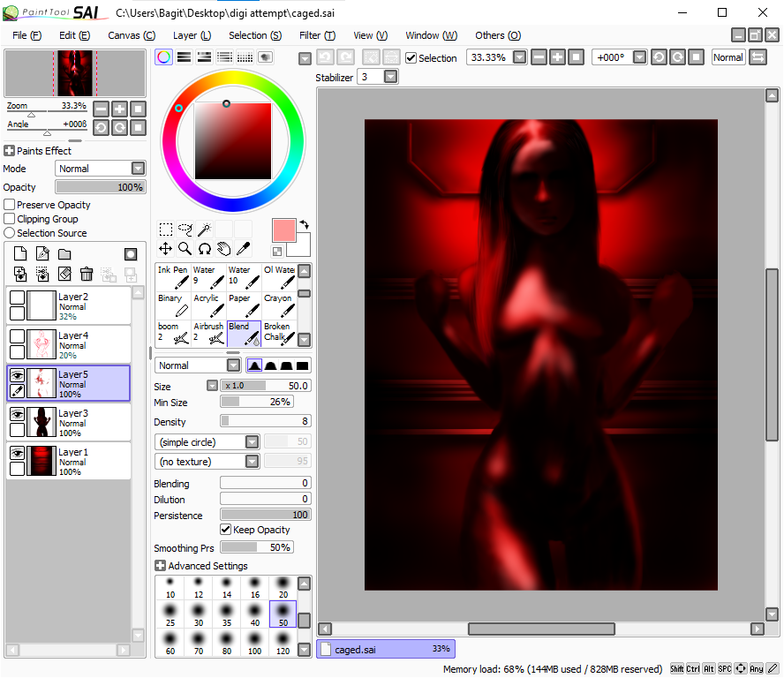The height and width of the screenshot is (678, 784).
Task: Click the toolbar zoom out minus button
Action: [x=539, y=57]
